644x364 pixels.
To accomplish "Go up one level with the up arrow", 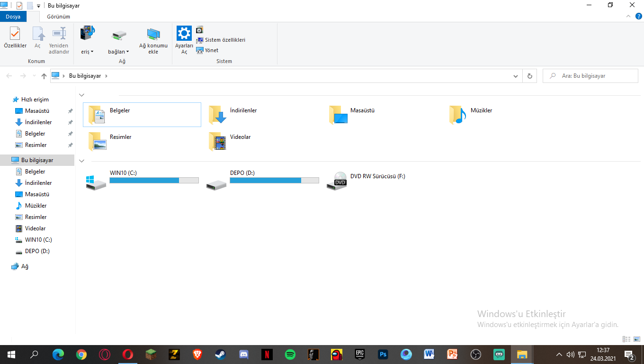I will [44, 76].
